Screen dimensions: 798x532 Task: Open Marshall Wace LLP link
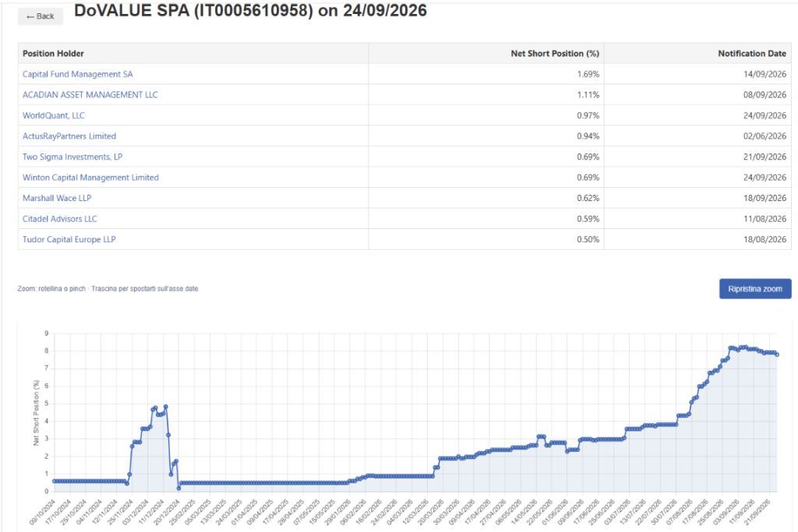click(x=57, y=199)
